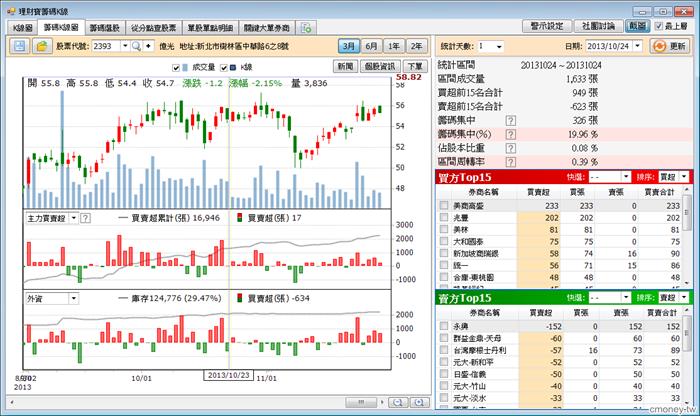Screen dimensions: 700x416
Task: Click the help icon next to 區間周轉率
Action: click(510, 161)
